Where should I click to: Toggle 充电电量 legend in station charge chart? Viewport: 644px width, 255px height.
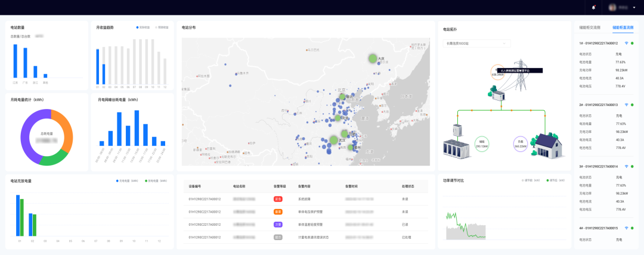127,181
